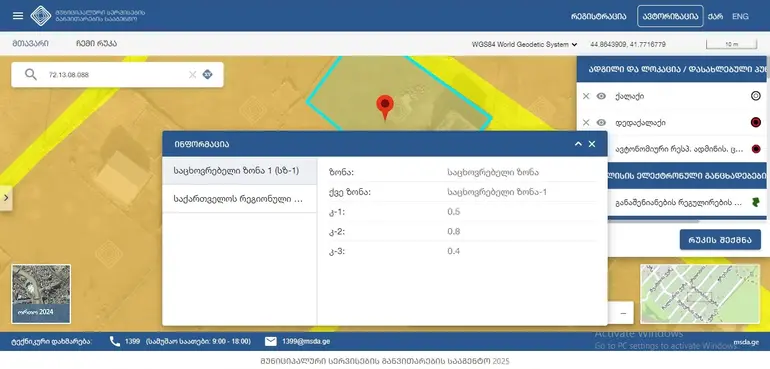Screen dimensions: 770x369
Task: Click the კ-1 value 0.5
Action: click(454, 212)
